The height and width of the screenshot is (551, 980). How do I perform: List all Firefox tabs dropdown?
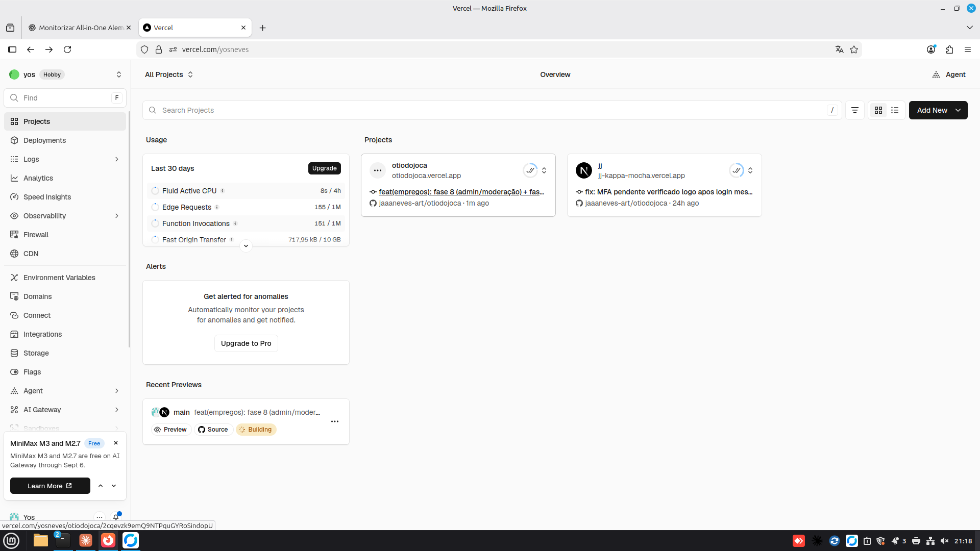[969, 28]
